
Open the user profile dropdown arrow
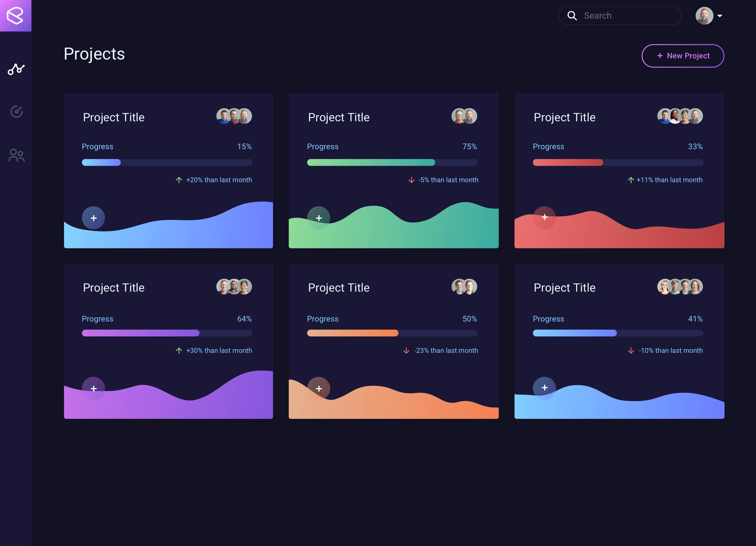pyautogui.click(x=719, y=15)
